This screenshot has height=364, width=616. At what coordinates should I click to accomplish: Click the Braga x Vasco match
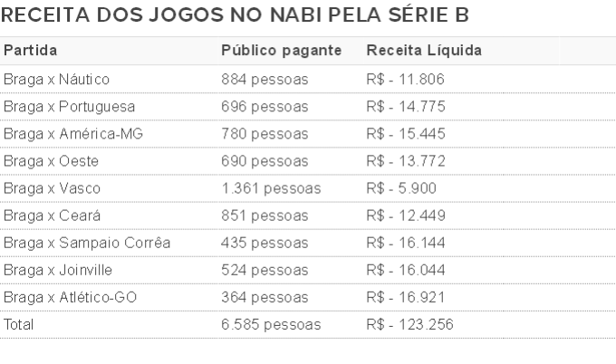click(52, 188)
